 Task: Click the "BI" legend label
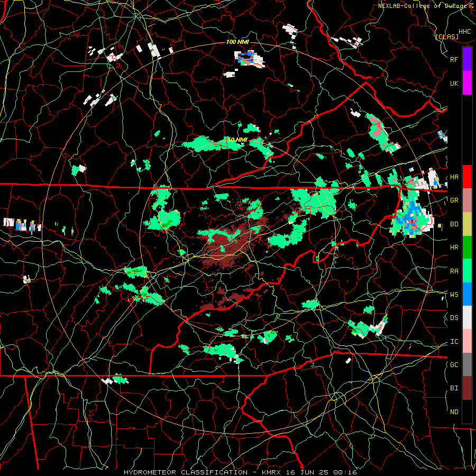coord(454,388)
